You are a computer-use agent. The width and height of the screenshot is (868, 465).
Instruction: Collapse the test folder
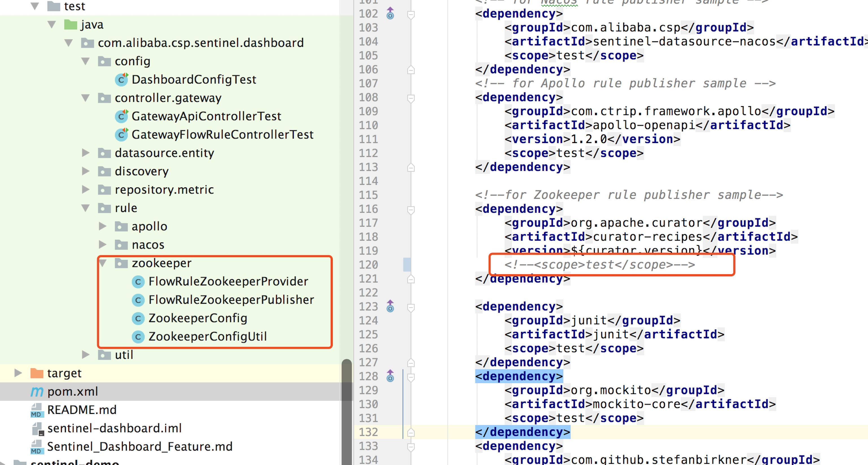pyautogui.click(x=35, y=6)
